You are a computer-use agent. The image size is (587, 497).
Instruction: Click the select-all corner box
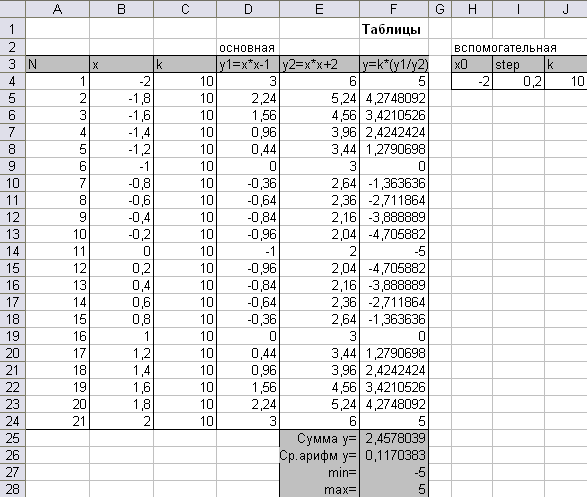[x=12, y=9]
